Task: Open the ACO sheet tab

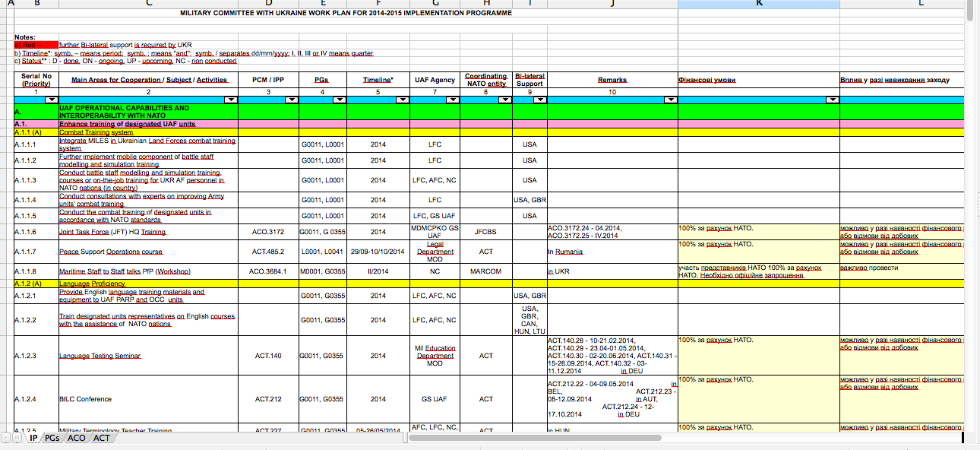Action: click(76, 438)
